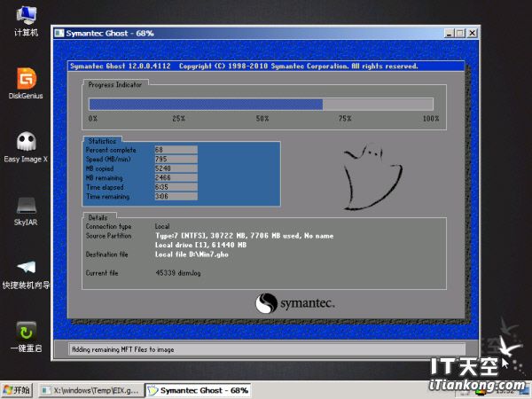Click the Symantec Ghost - 68% window title
Image resolution: width=532 pixels, height=399 pixels.
110,34
